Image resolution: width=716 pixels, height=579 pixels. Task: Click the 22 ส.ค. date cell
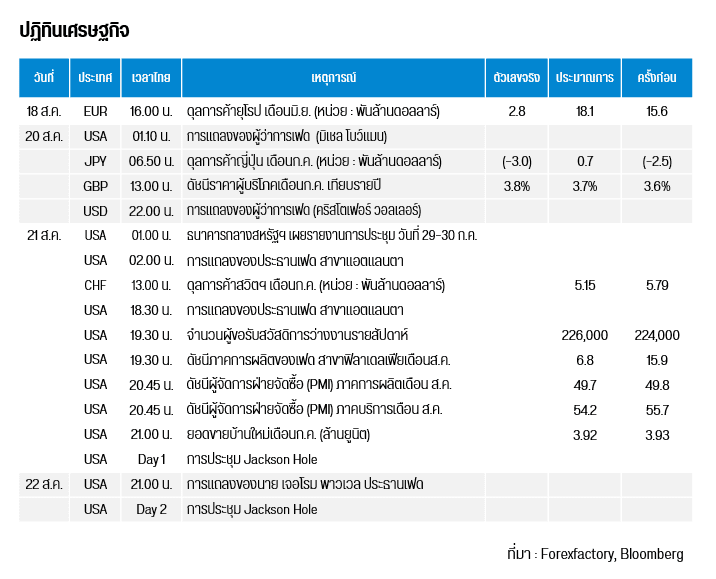(x=44, y=484)
